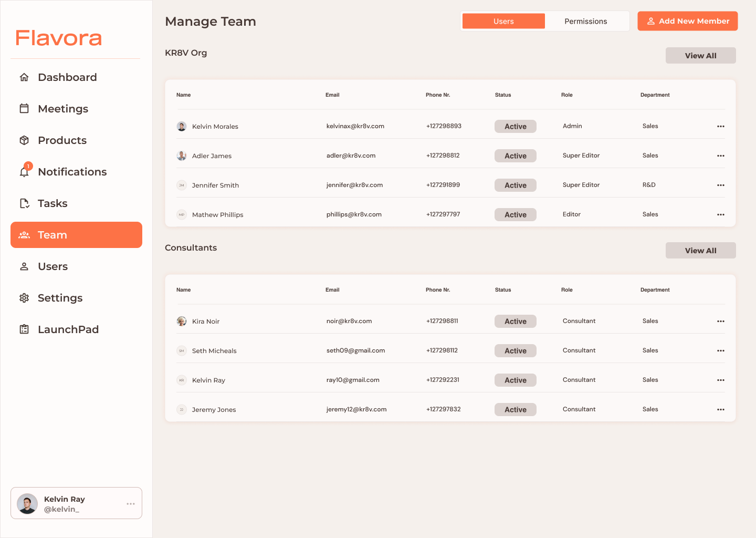Expand the row actions for Jennifer Smith
Screen dimensions: 756x538
click(x=720, y=185)
